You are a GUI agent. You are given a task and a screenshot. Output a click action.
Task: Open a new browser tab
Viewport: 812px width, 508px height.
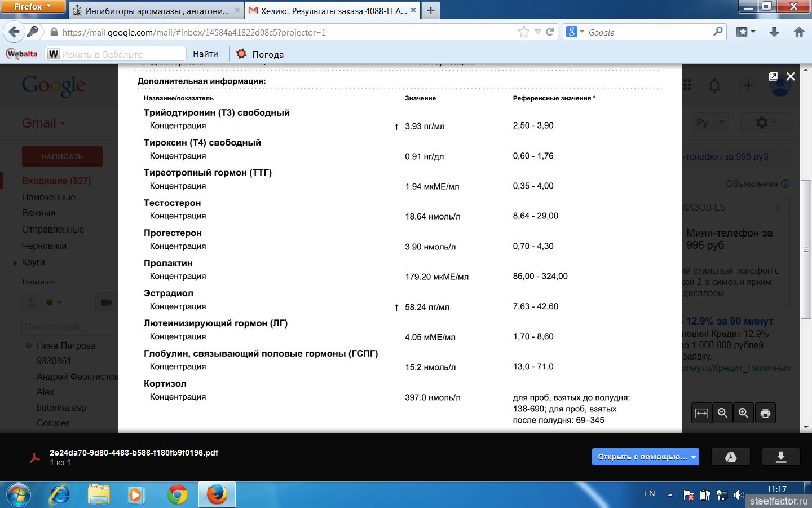[431, 10]
